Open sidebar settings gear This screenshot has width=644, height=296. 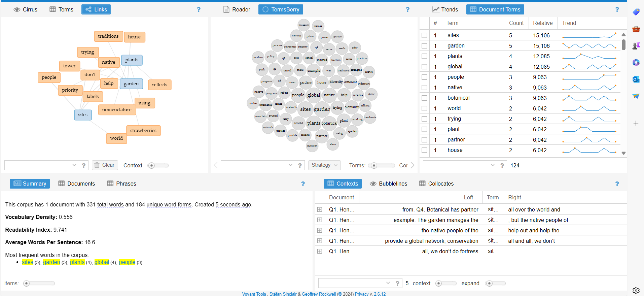[x=636, y=290]
